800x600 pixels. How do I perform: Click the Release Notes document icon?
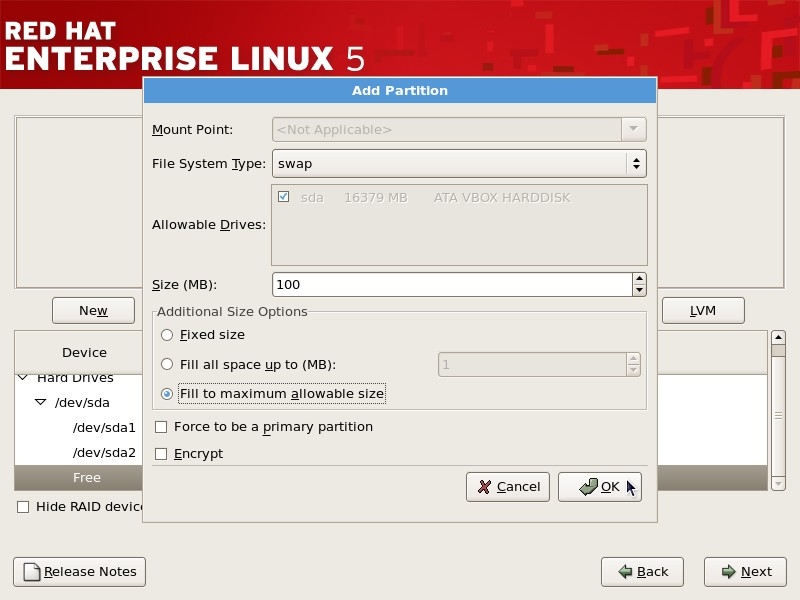pos(32,572)
